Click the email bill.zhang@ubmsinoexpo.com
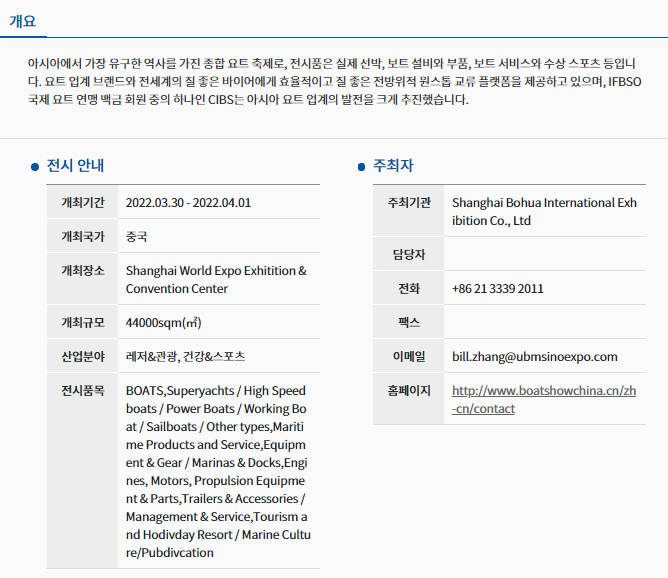668x578 pixels. click(535, 357)
